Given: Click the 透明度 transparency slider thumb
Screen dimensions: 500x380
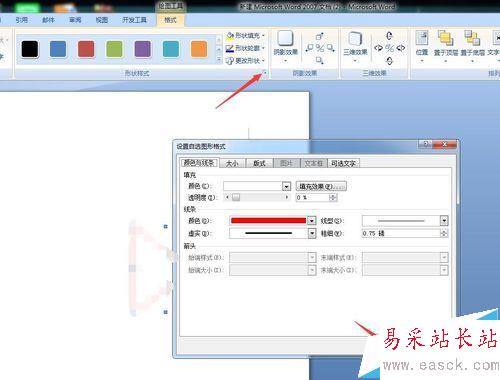Looking at the screenshot, I should click(236, 197).
